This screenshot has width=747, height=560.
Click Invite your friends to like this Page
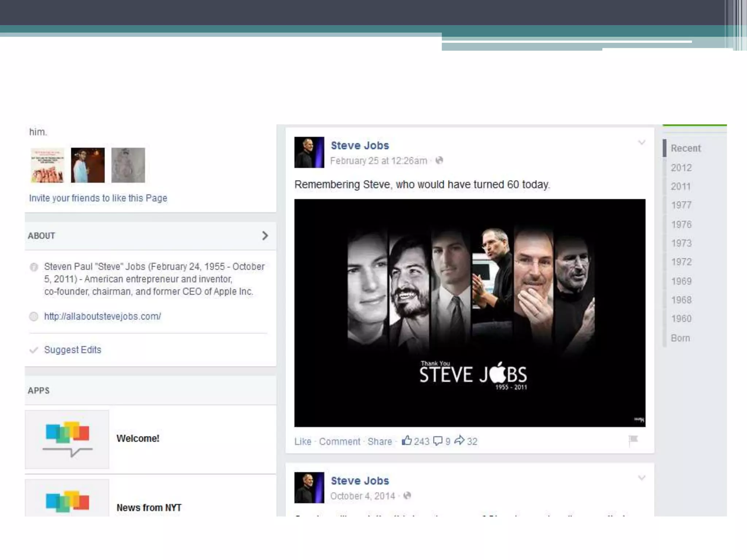pyautogui.click(x=98, y=198)
